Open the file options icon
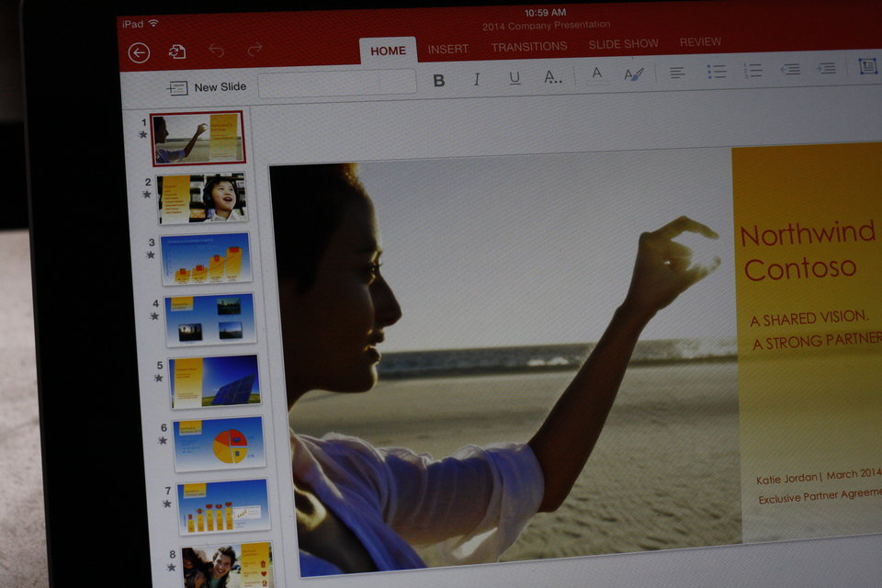882x588 pixels. (x=177, y=51)
